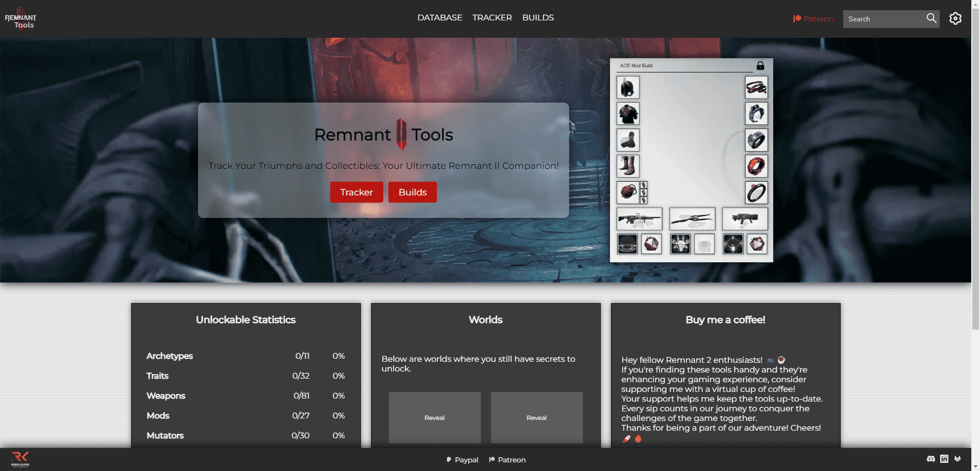
Task: Select the melee mod slot
Action: [x=680, y=244]
